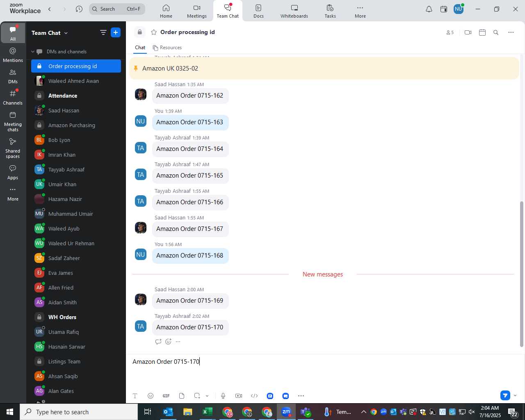
Task: Click the Windows Start button
Action: (10, 412)
